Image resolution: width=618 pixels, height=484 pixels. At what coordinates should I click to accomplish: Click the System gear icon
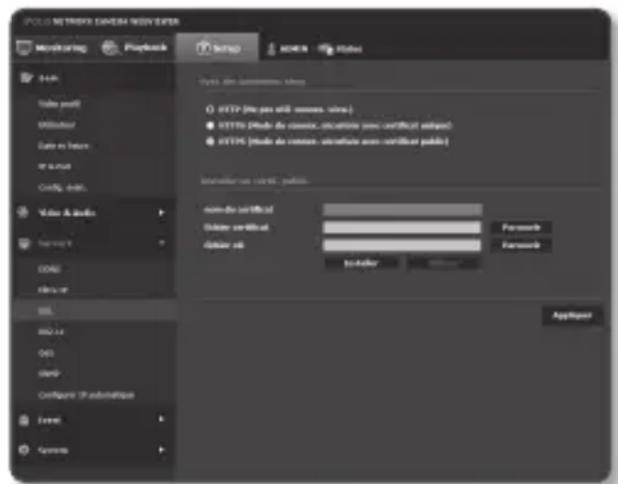pos(24,450)
